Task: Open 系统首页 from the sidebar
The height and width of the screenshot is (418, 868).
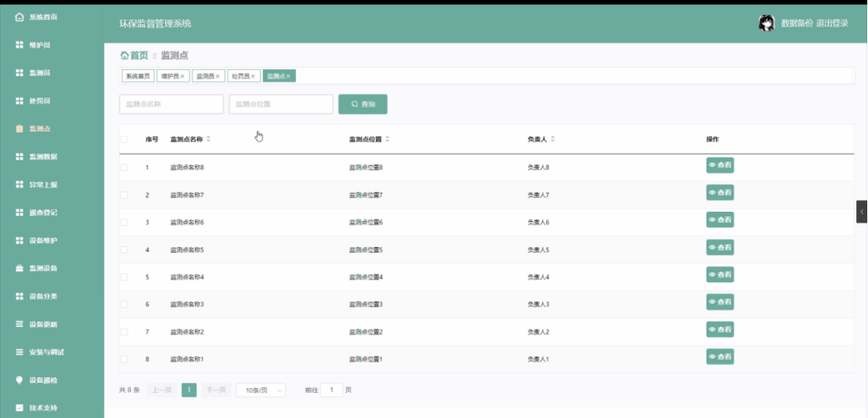Action: [x=37, y=17]
